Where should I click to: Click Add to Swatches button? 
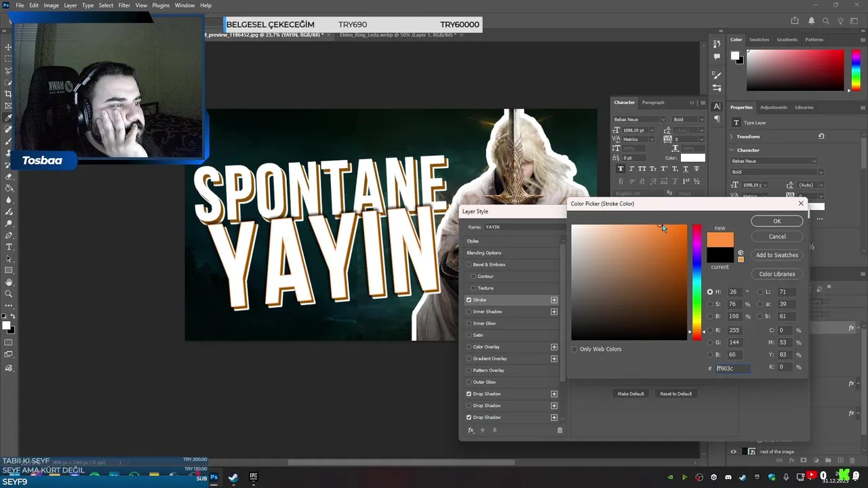tap(777, 255)
